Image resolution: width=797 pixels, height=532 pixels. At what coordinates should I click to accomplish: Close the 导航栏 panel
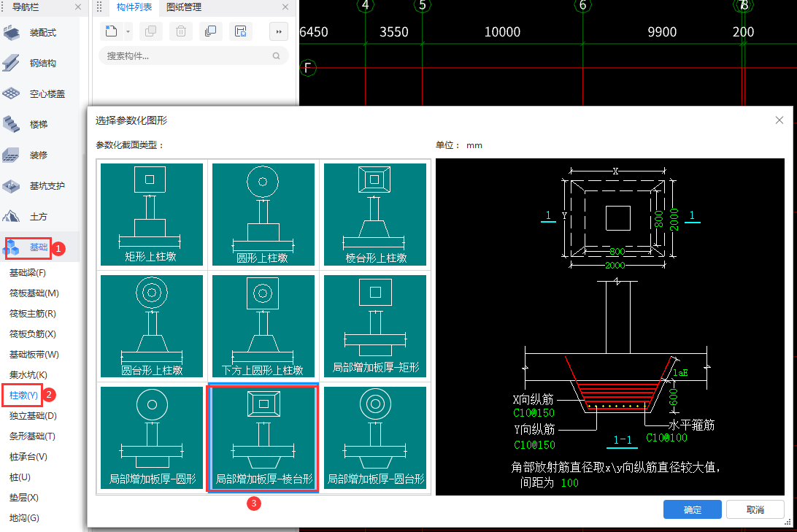tap(78, 7)
